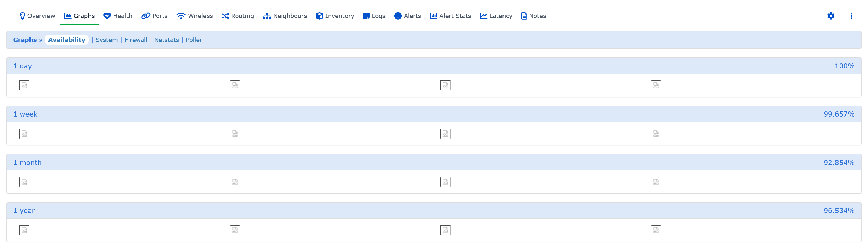Screen dimensions: 868x250
Task: Select the Firewall graphs link
Action: point(136,40)
